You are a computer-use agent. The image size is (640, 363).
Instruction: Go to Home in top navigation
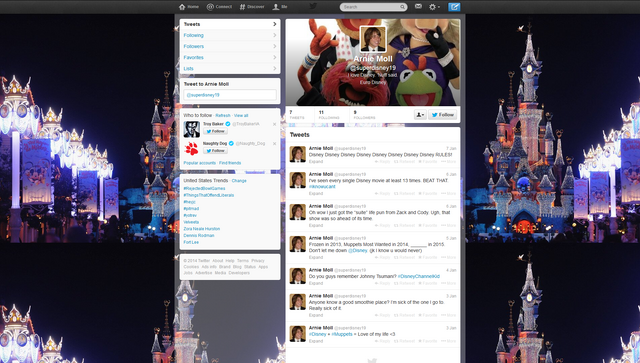[189, 7]
